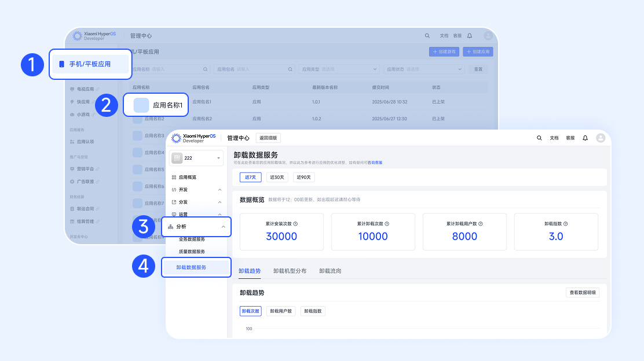
Task: Click help icon beside 累计卸载次数
Action: (x=387, y=224)
